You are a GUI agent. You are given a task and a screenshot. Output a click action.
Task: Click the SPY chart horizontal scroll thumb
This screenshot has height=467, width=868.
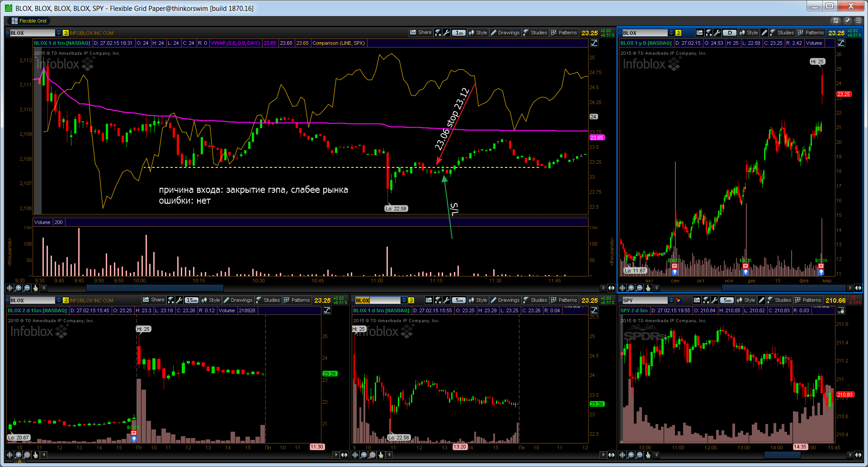[x=783, y=455]
